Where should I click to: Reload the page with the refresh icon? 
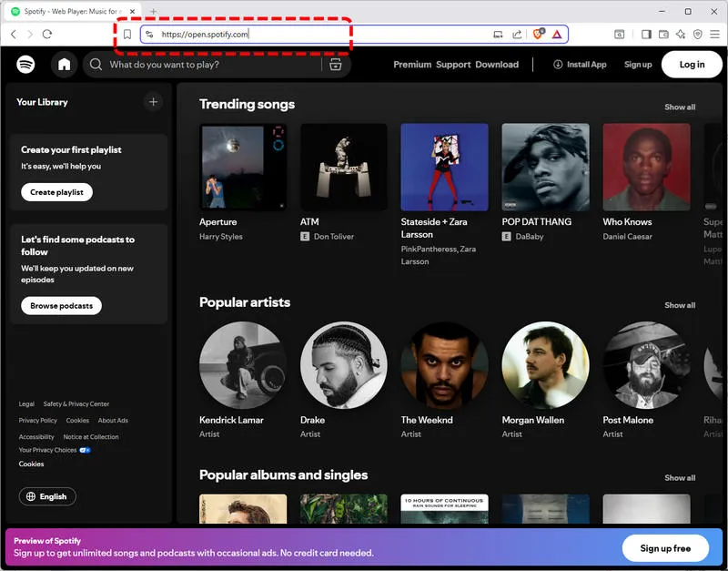tap(47, 34)
